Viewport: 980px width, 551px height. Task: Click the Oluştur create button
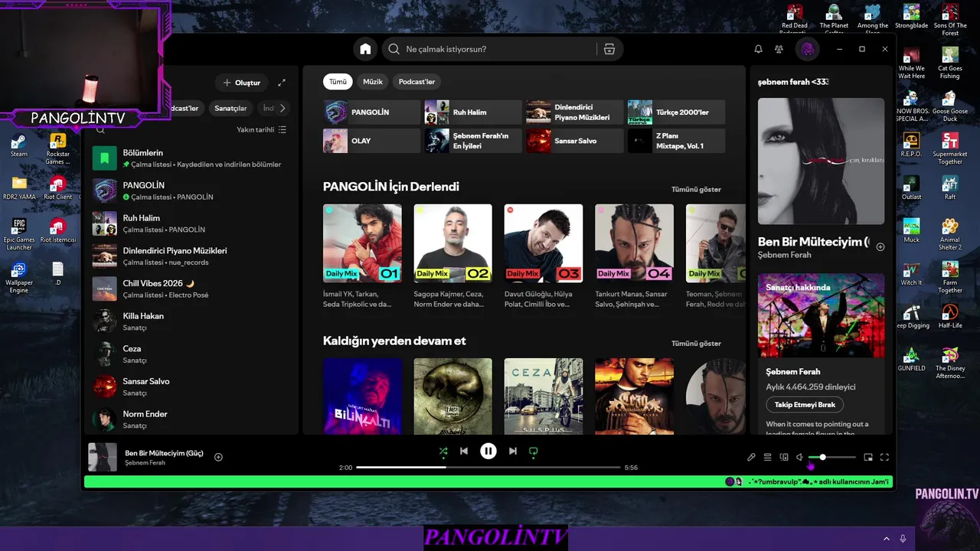pyautogui.click(x=242, y=83)
